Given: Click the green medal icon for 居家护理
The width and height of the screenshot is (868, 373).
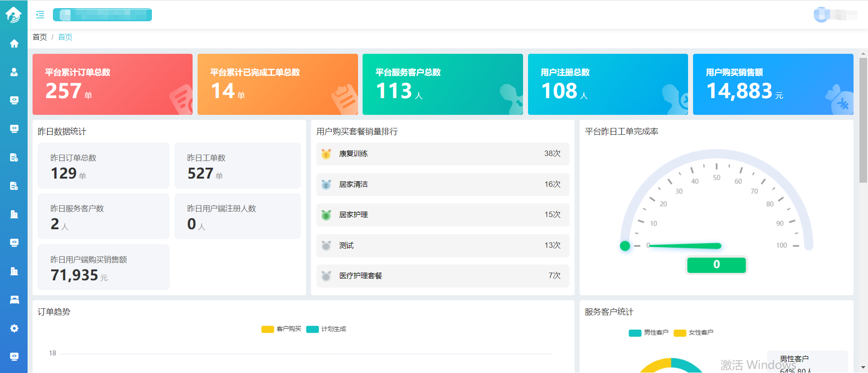Looking at the screenshot, I should (x=326, y=215).
